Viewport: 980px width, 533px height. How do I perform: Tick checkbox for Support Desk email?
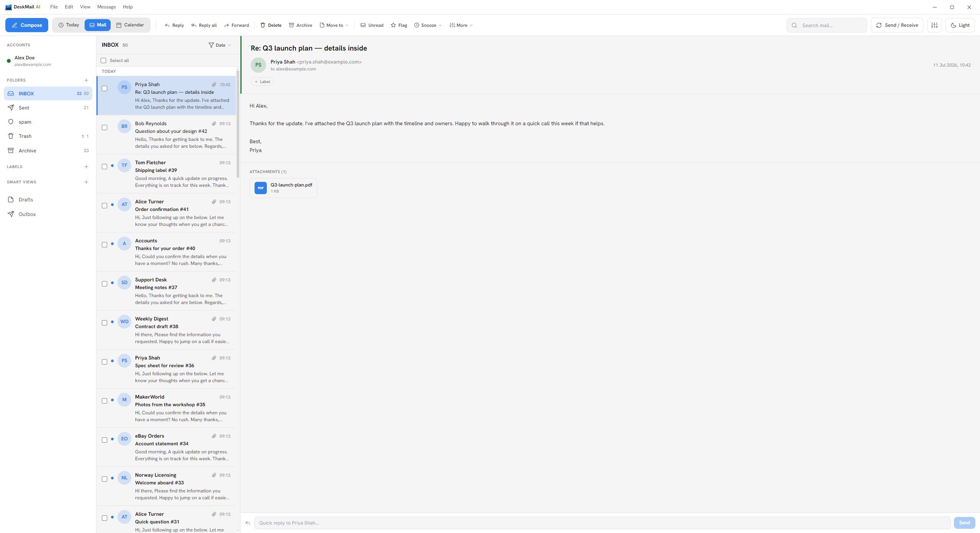pos(105,284)
